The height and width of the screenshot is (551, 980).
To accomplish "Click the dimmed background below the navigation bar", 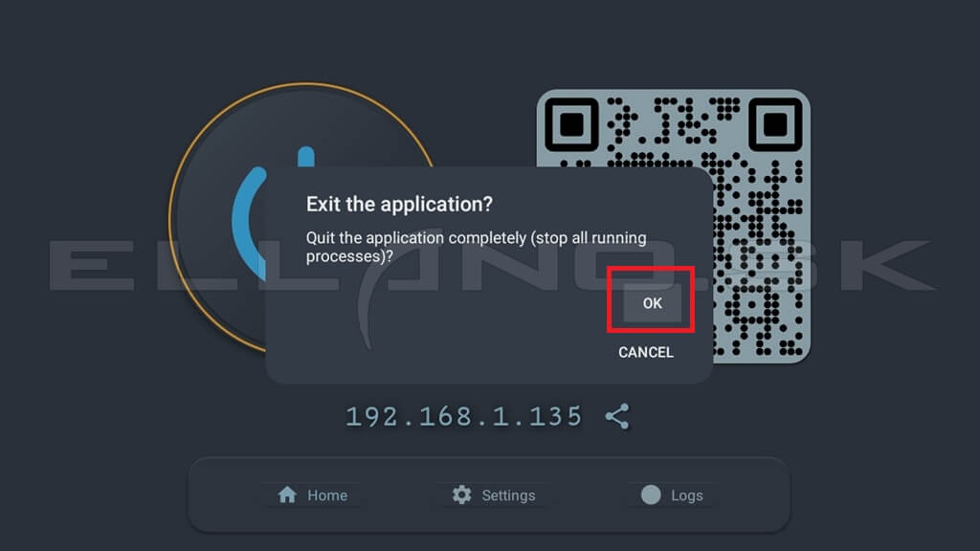I will (489, 542).
